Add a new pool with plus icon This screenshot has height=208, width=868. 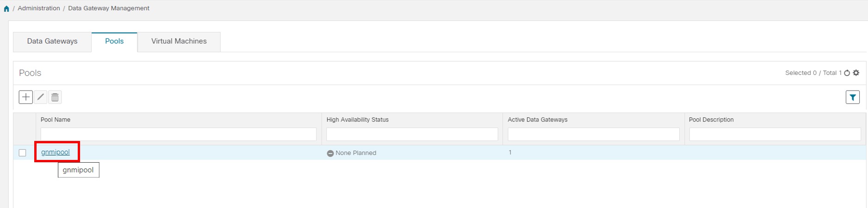tap(26, 97)
